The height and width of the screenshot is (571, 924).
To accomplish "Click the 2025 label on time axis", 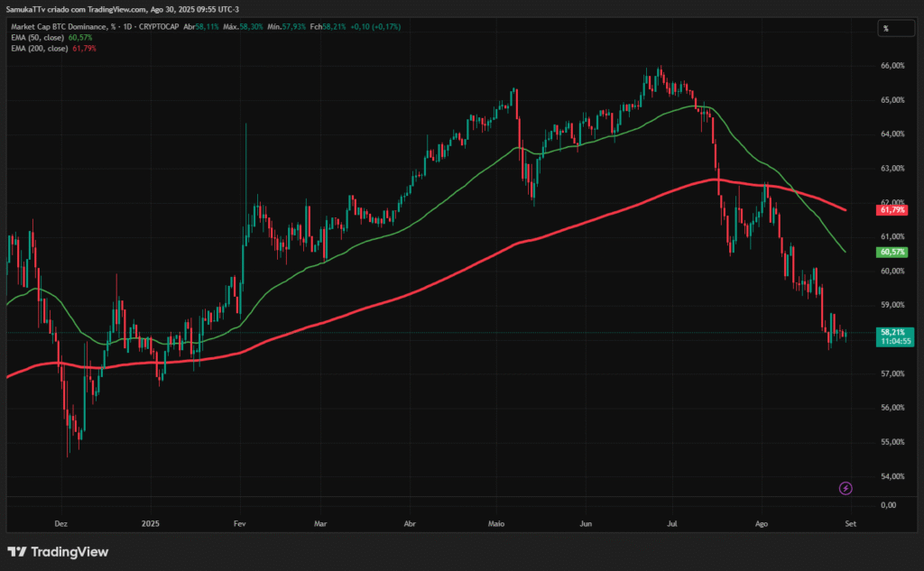I will click(151, 523).
